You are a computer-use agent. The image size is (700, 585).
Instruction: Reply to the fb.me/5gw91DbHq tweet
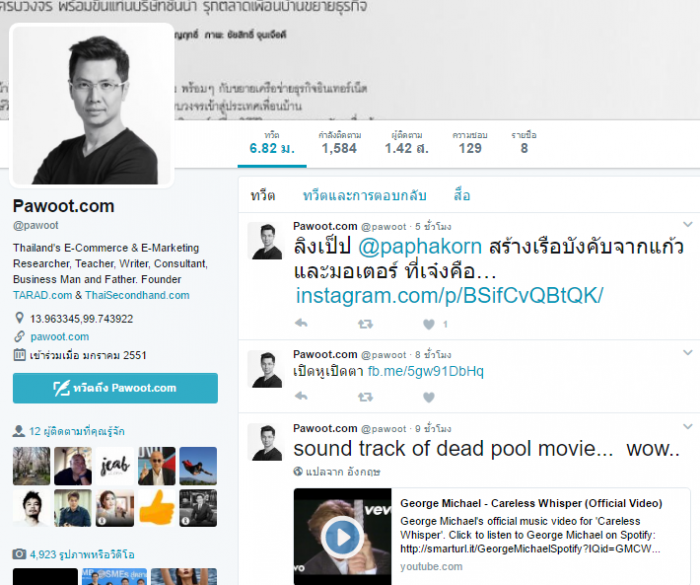pyautogui.click(x=301, y=396)
